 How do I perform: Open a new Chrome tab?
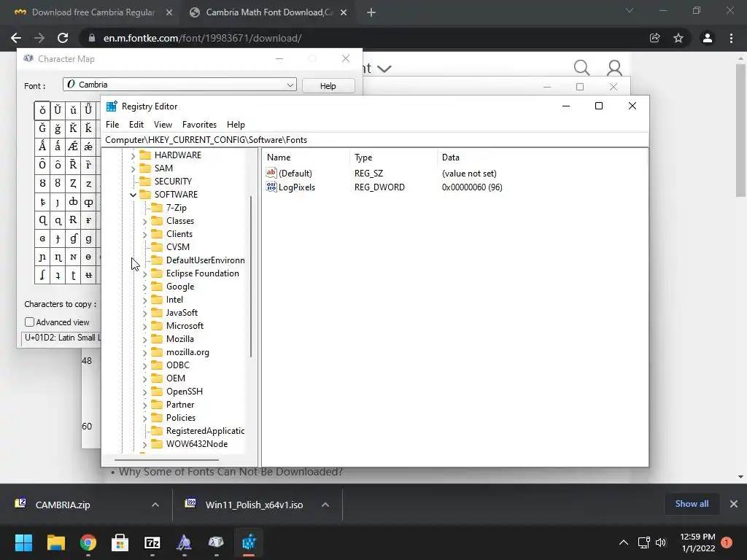point(371,13)
